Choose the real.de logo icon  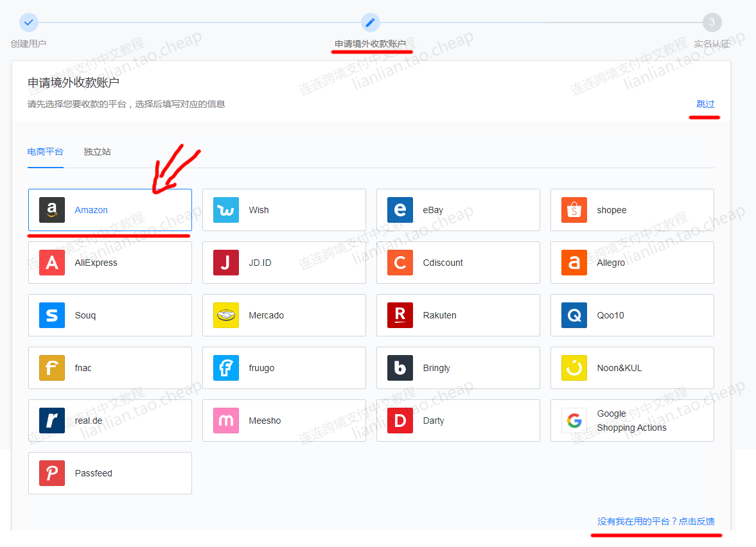tap(52, 421)
